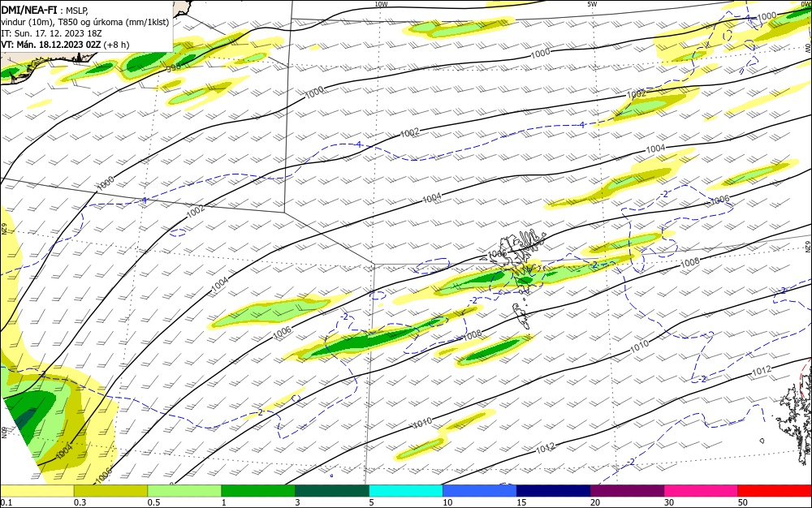Click the "5W" longitude label
Viewport: 812px width, 508px height.
click(592, 4)
